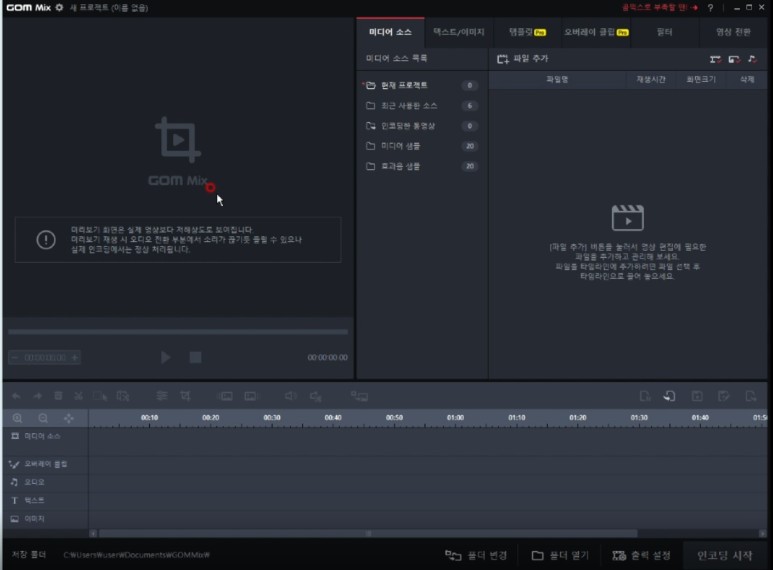Click the redo arrow in timeline toolbar
The image size is (773, 570).
[37, 396]
